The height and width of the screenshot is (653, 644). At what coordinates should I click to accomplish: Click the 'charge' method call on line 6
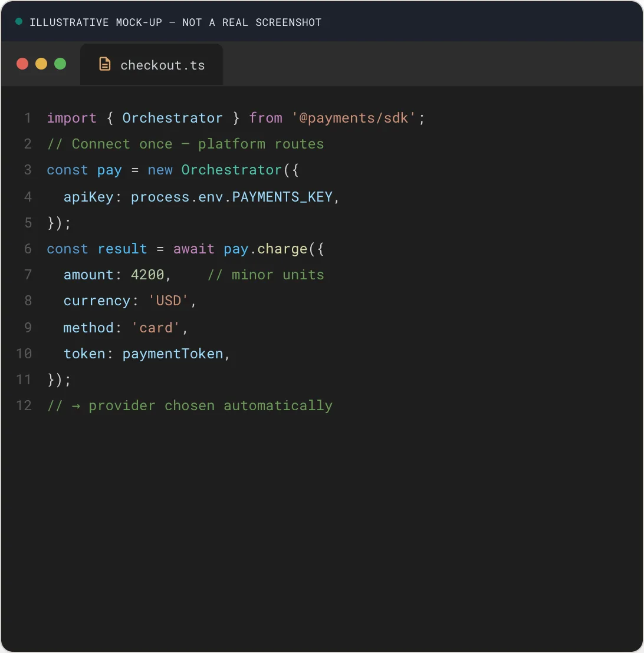point(282,249)
